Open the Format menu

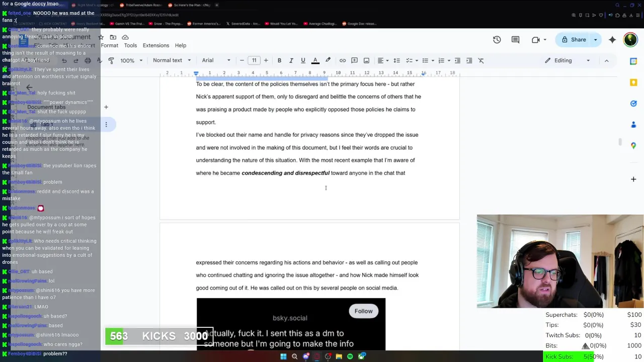pos(109,45)
